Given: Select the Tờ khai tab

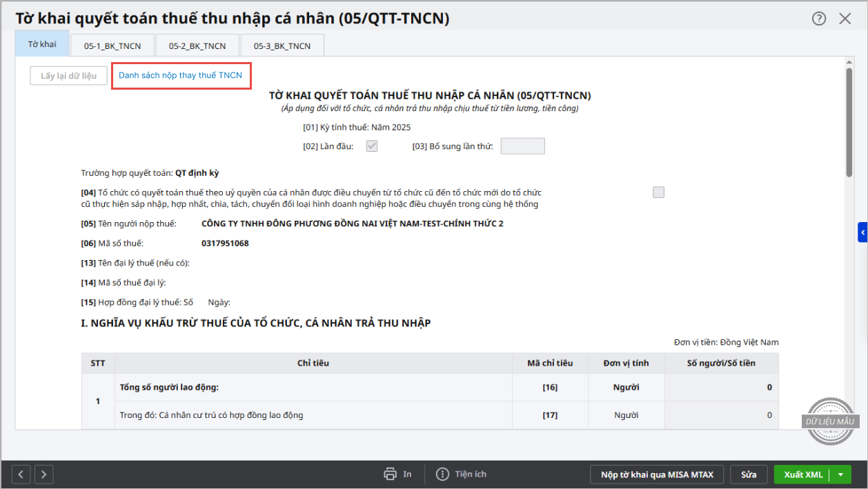Looking at the screenshot, I should 42,44.
